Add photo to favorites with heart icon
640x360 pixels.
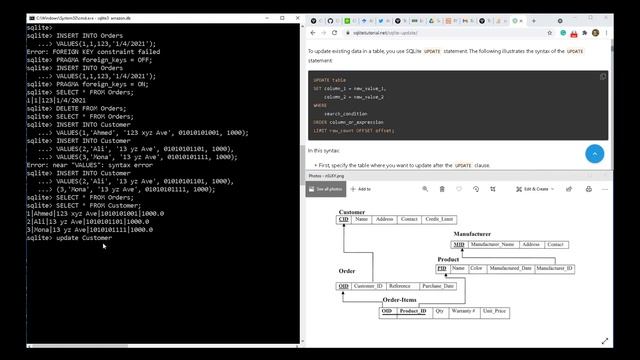[459, 189]
